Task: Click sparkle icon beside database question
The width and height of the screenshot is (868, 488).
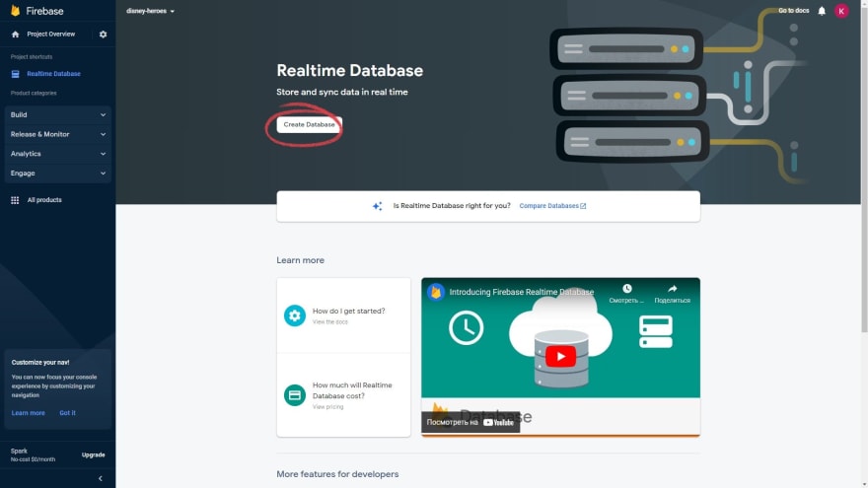Action: pos(377,206)
